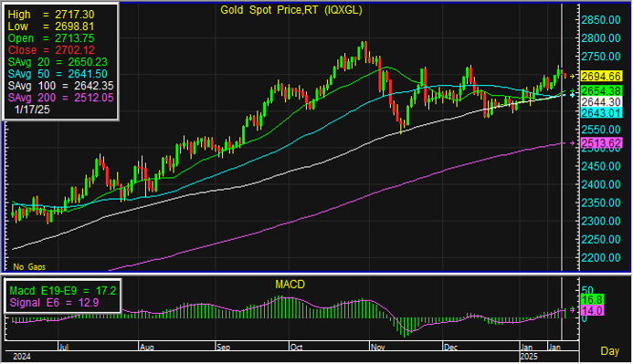Click the 2800.00 price axis tick

(x=601, y=38)
